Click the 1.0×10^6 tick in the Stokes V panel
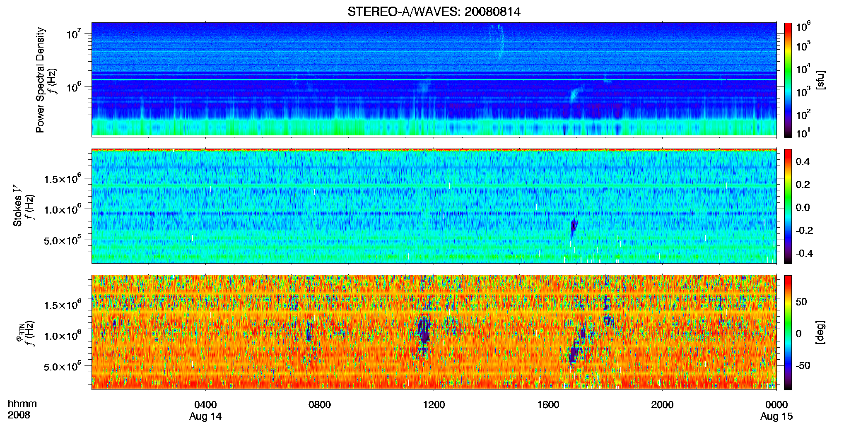Viewport: 868px width, 447px height. (63, 209)
